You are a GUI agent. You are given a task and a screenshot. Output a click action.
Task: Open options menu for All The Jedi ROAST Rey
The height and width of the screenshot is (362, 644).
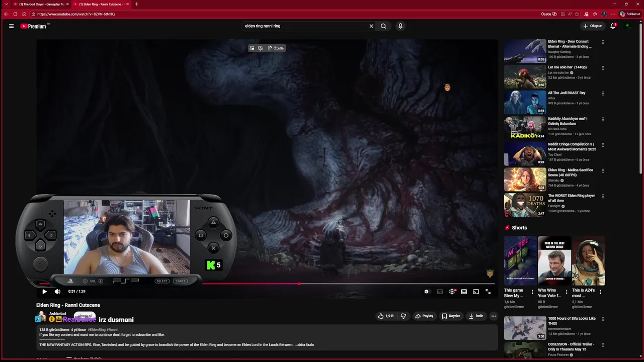pos(603,94)
